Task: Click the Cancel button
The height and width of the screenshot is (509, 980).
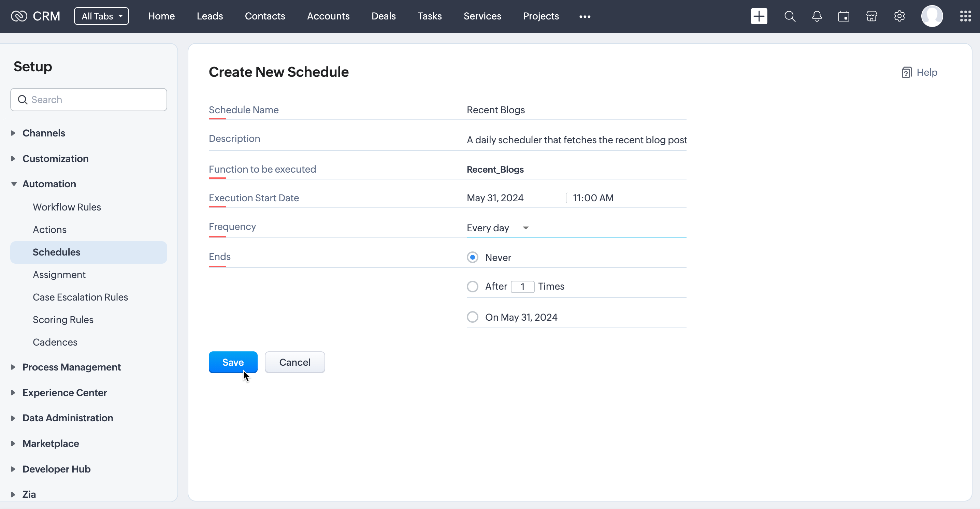Action: [294, 362]
